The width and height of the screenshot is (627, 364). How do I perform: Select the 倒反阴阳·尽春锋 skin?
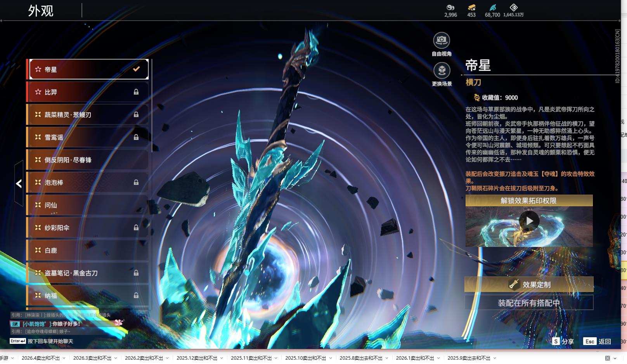coord(88,160)
